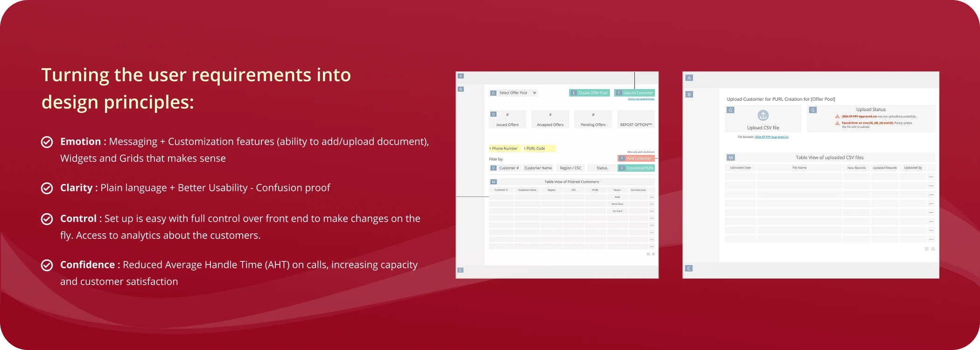Click the Table View of uploaded CSV files title
This screenshot has width=980, height=350.
coord(830,158)
